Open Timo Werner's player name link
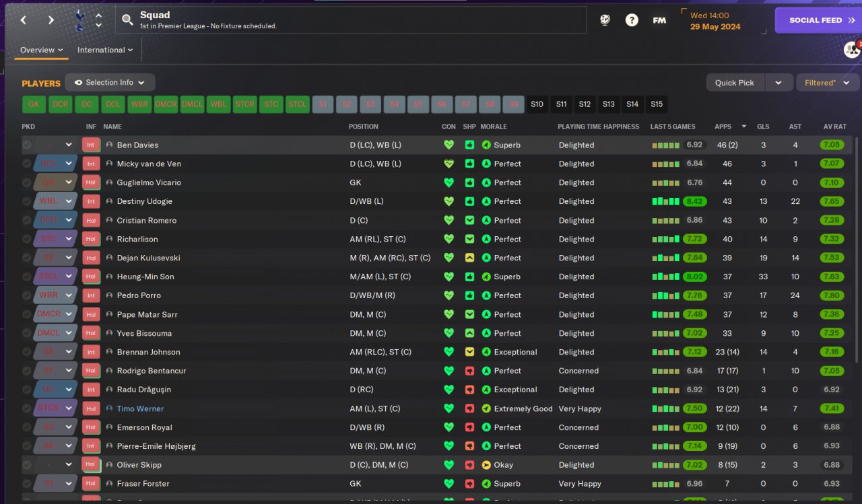 click(140, 408)
